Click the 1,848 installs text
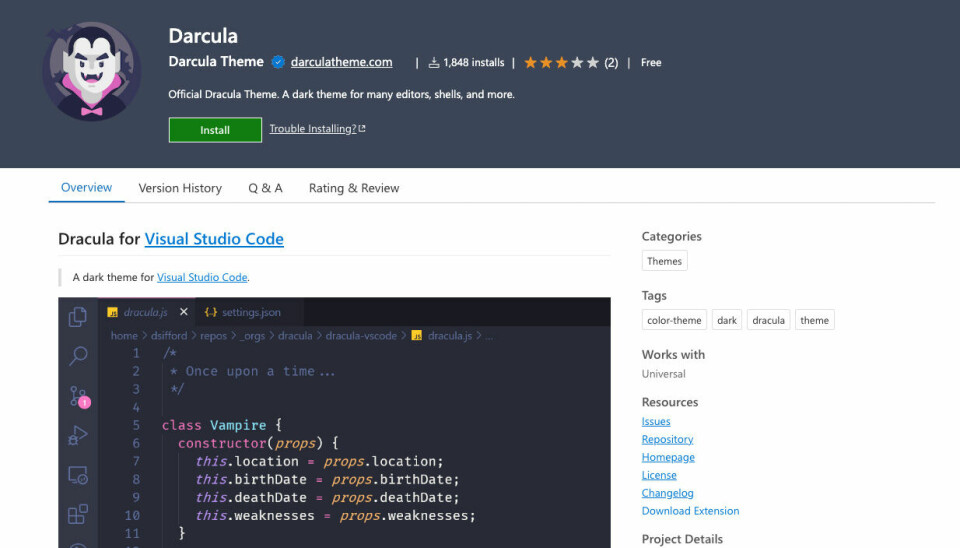The width and height of the screenshot is (960, 548). [x=473, y=62]
